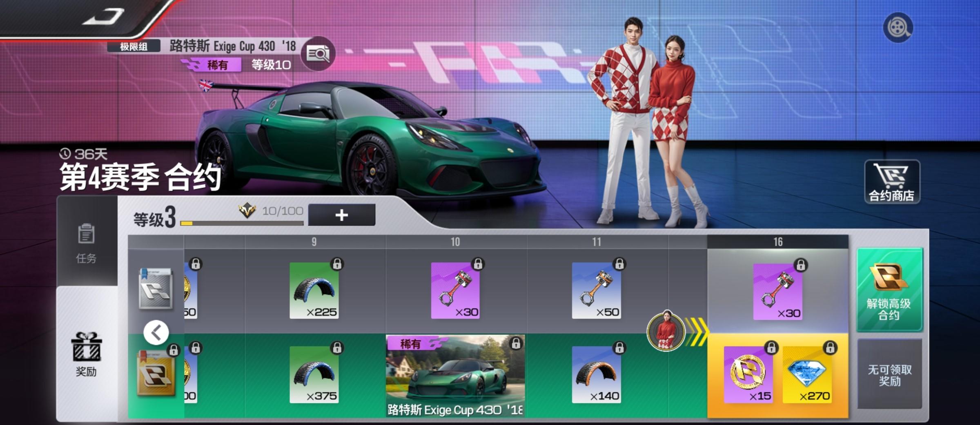Click 解锁高级合约 unlock premium contract button

[x=889, y=289]
